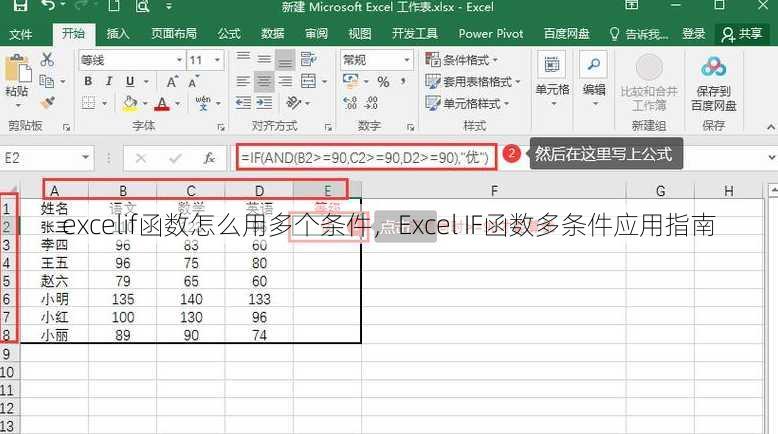Open the 文件 file menu
778x434 pixels.
point(21,34)
